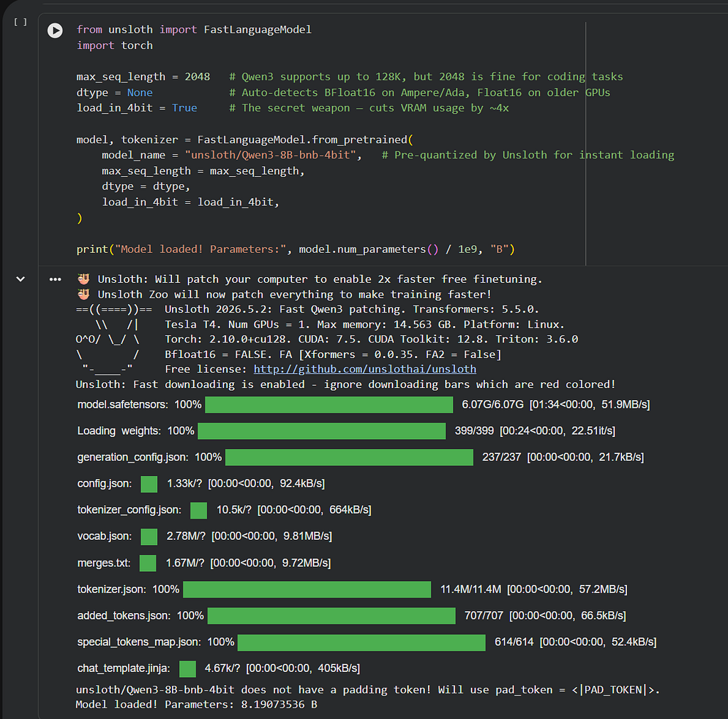Click the "load_in_4bit = True" code line

[136, 108]
